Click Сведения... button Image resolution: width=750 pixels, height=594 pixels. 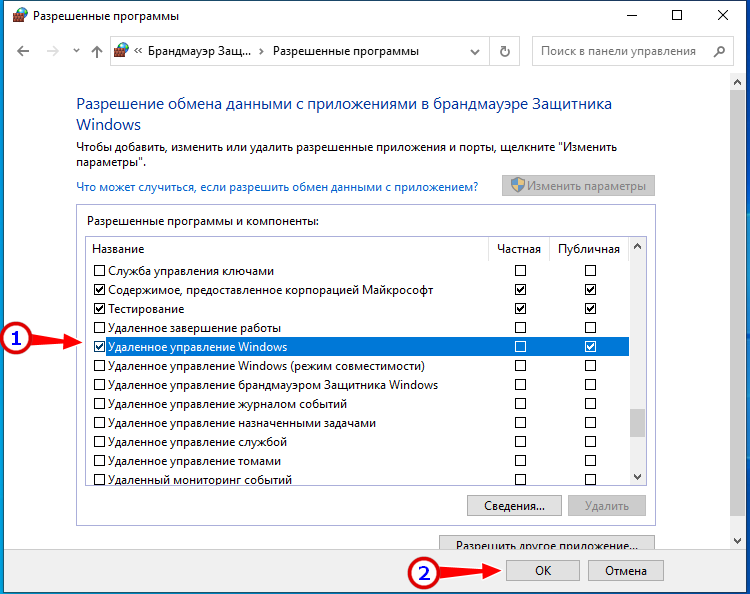coord(514,506)
